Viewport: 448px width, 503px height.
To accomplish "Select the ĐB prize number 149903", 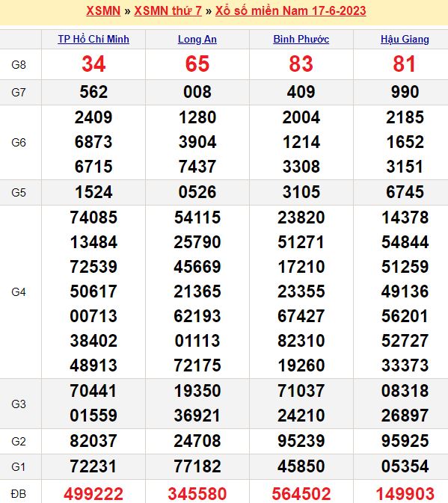I will [x=405, y=493].
